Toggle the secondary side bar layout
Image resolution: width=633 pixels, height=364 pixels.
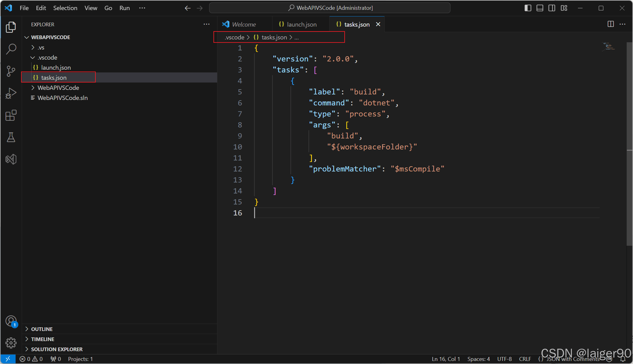552,8
